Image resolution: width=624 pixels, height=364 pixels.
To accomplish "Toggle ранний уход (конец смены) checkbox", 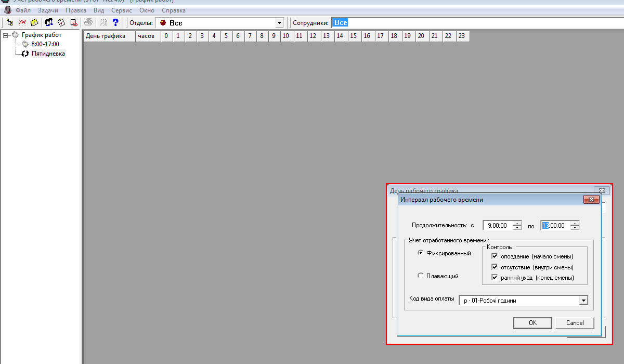I will (495, 278).
